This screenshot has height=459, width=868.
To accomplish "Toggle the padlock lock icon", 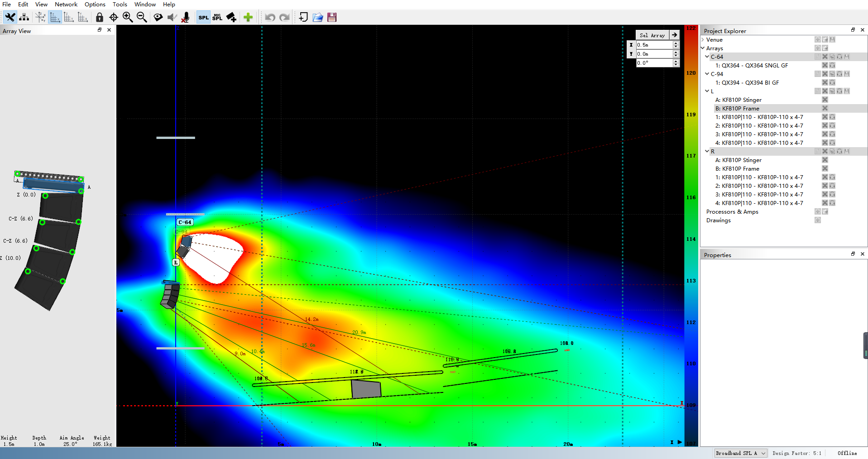I will (100, 17).
